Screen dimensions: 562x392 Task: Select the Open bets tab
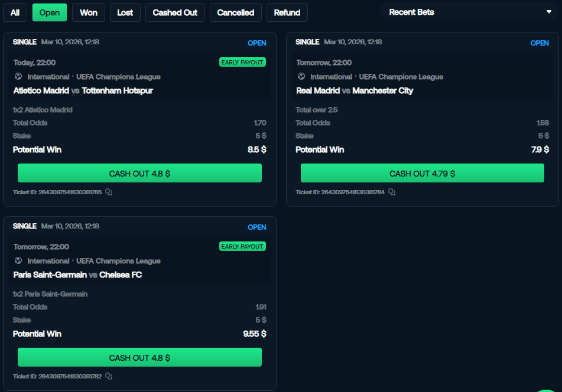tap(50, 12)
